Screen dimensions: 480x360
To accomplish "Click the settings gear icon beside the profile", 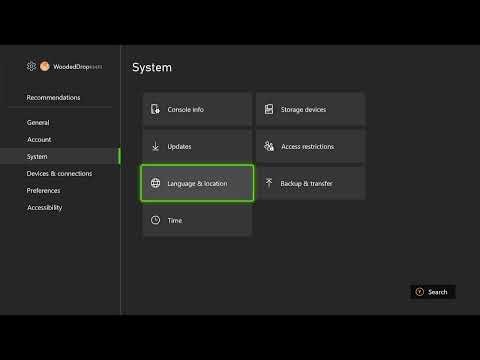I will 31,66.
